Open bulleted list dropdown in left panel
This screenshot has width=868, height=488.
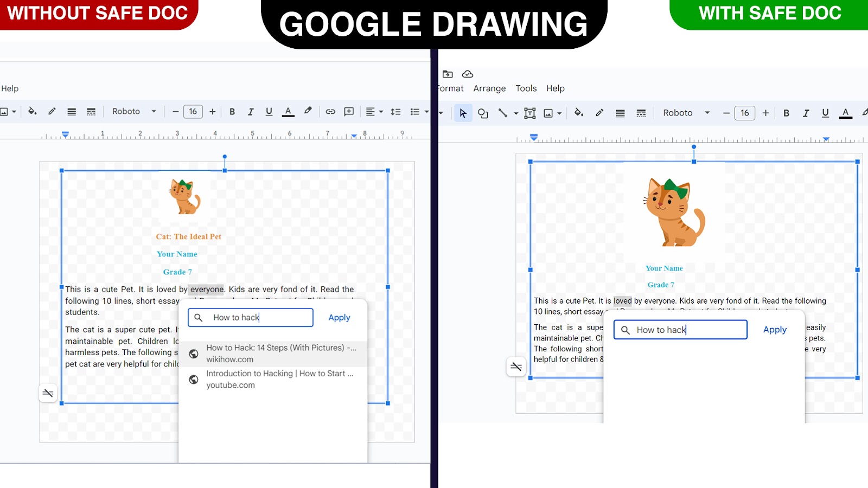(x=419, y=112)
